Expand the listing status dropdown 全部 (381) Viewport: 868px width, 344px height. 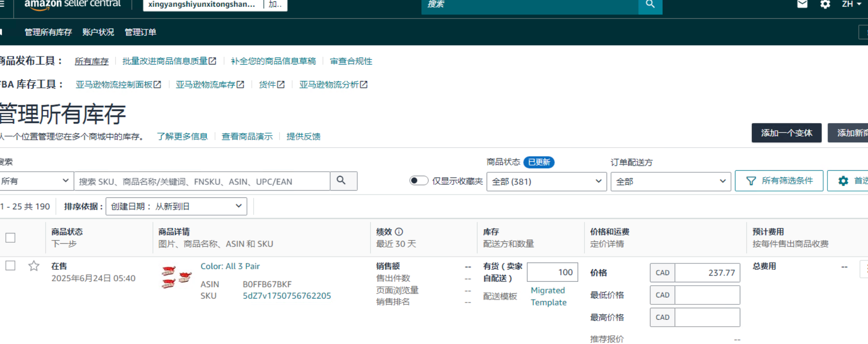[x=546, y=181]
